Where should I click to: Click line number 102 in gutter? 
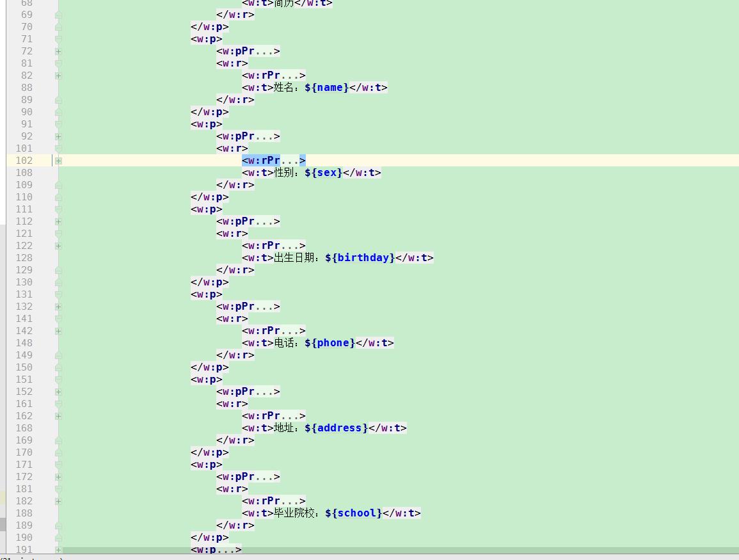click(24, 161)
